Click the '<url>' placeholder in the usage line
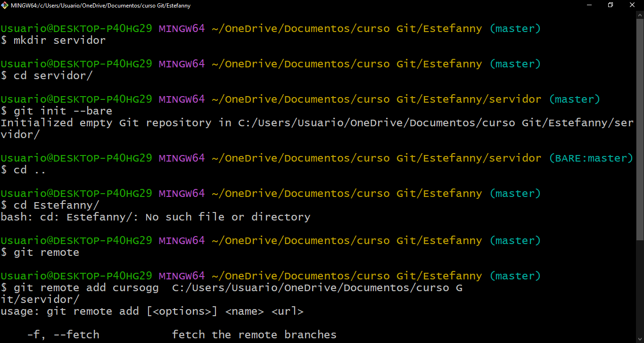 pyautogui.click(x=288, y=311)
